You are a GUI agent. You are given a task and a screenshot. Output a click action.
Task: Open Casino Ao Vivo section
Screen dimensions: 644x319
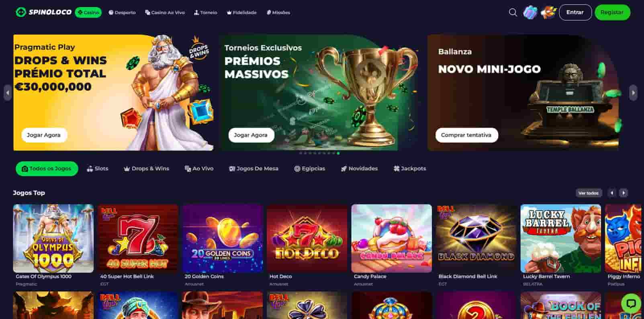pyautogui.click(x=165, y=12)
